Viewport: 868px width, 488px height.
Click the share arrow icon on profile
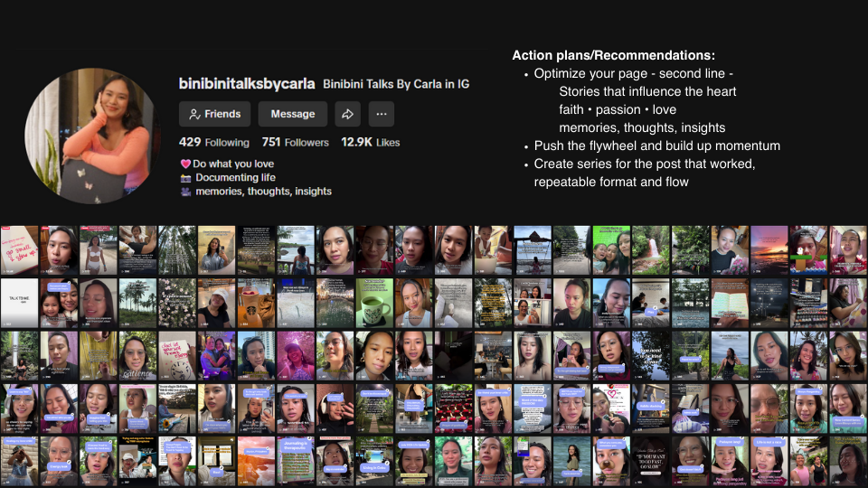coord(347,114)
